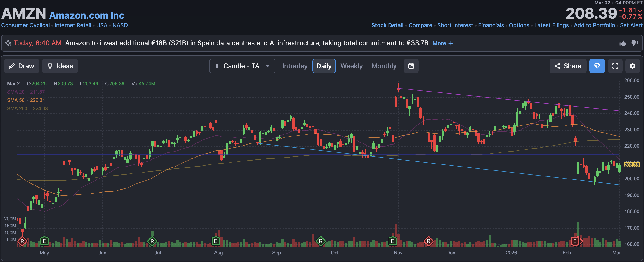Screen dimensions: 644x262
Task: Open the Ideas menu button
Action: pos(60,66)
